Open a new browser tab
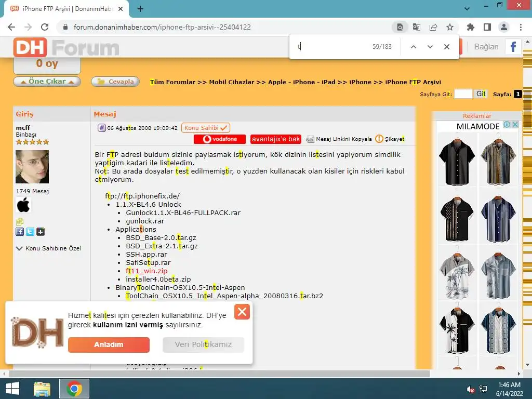This screenshot has width=532, height=399. pos(140,9)
